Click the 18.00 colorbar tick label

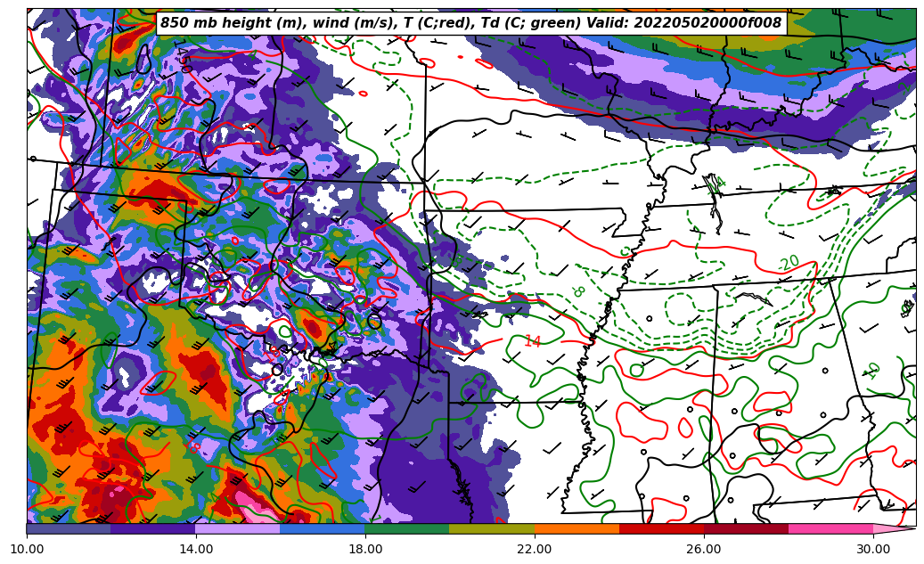click(365, 549)
